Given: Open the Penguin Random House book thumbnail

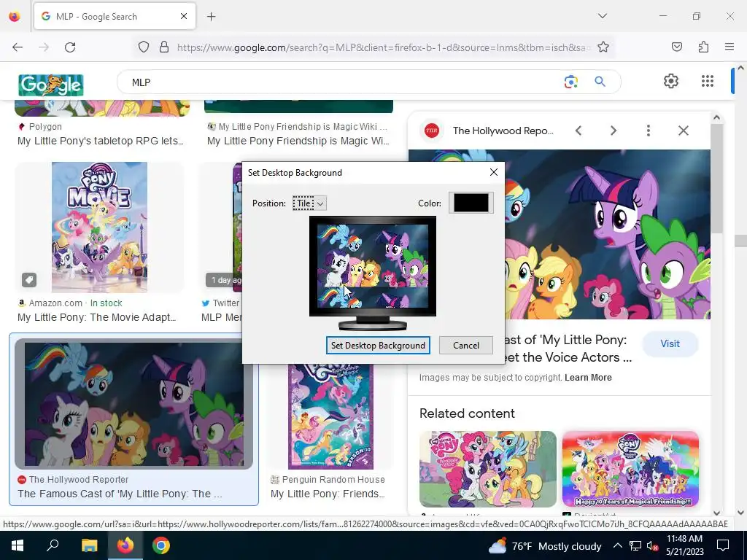Looking at the screenshot, I should click(x=330, y=417).
